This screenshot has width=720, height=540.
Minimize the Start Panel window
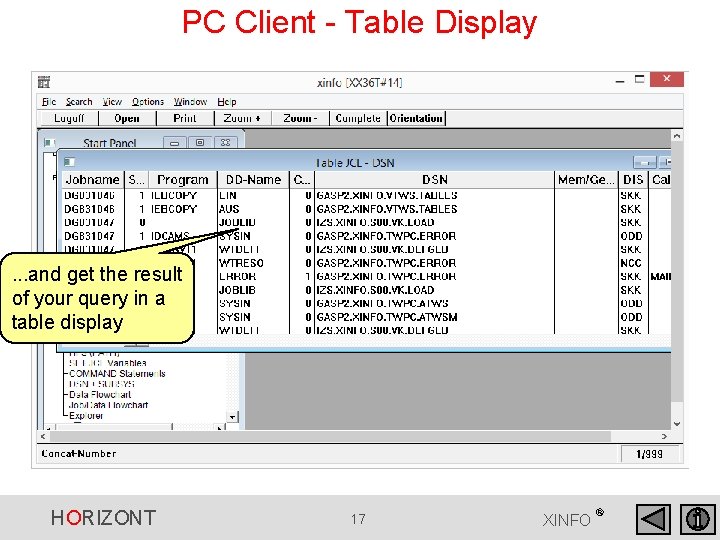174,143
